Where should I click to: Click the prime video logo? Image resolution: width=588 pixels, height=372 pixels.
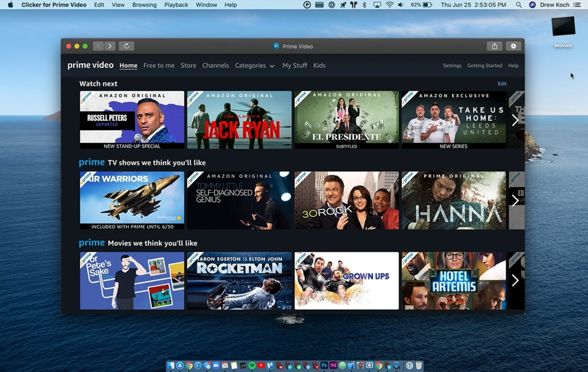click(91, 65)
